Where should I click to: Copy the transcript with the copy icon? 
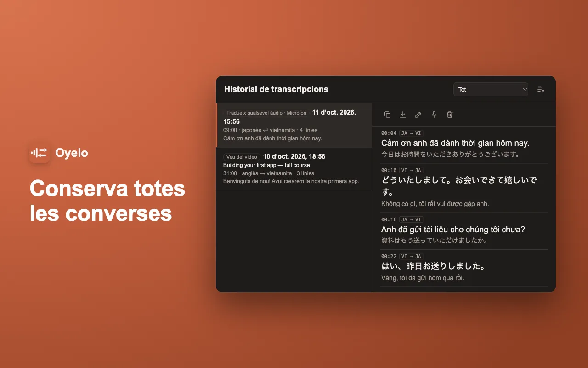coord(387,115)
